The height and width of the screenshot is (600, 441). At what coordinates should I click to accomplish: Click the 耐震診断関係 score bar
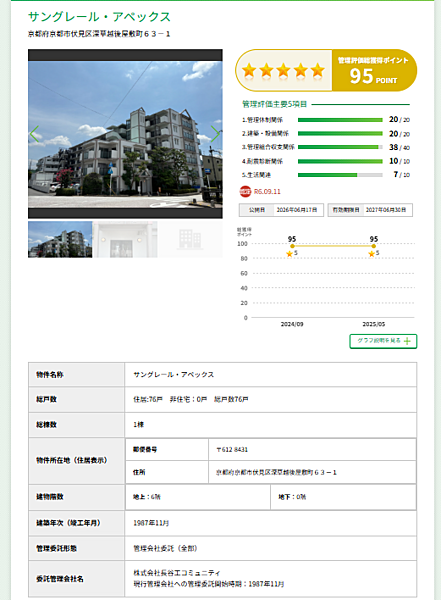340,161
